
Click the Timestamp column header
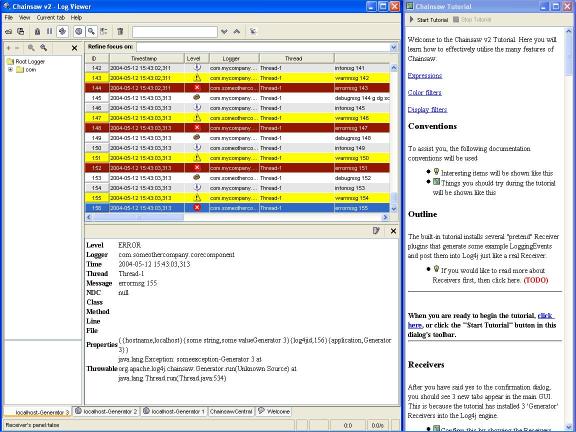(x=147, y=58)
